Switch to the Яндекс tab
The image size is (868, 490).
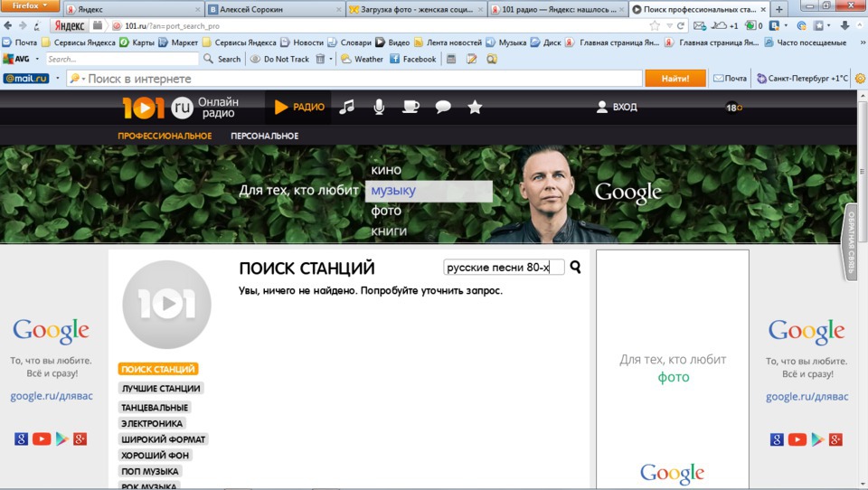pos(133,9)
